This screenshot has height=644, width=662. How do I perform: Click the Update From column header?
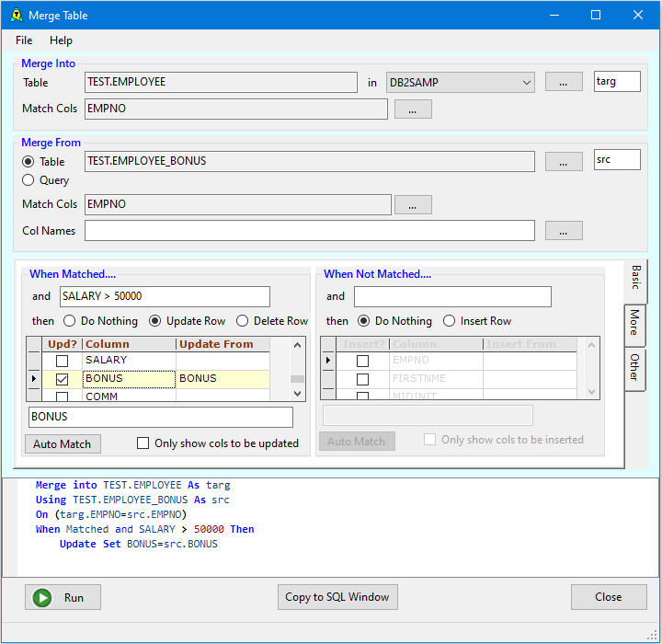coord(223,344)
